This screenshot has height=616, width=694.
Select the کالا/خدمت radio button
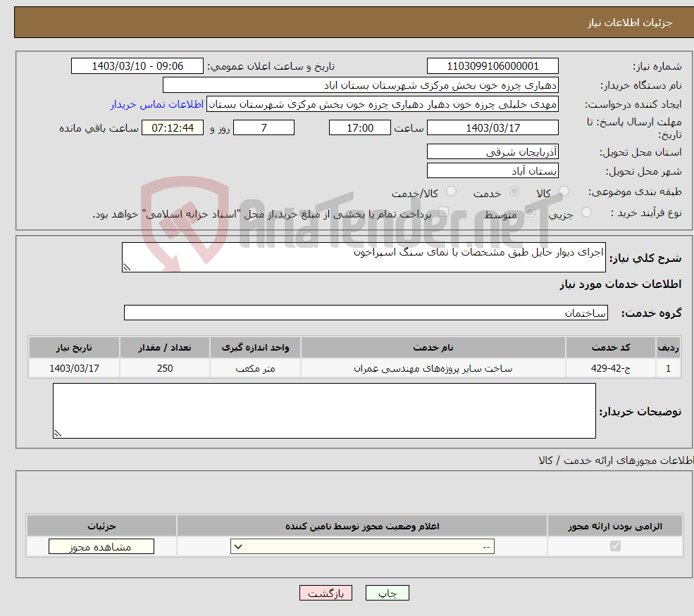451,191
